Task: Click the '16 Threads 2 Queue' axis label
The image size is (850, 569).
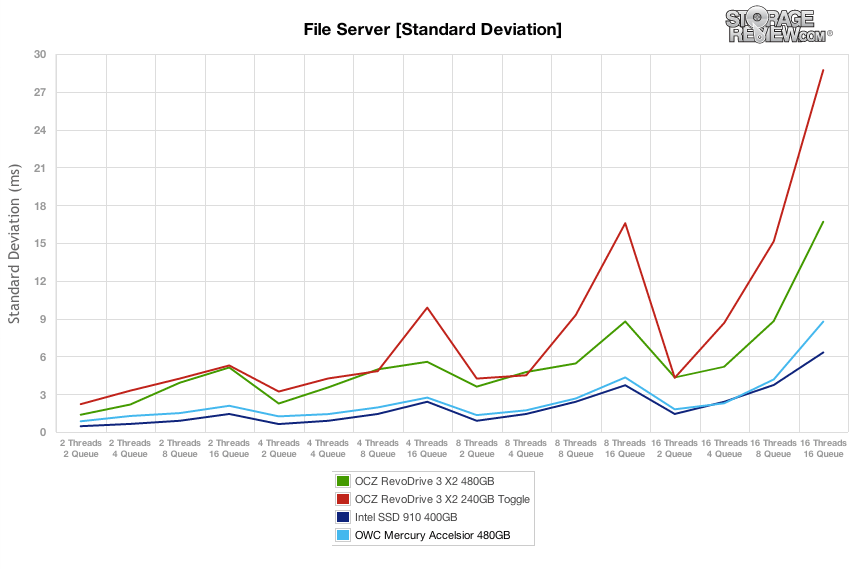Action: coord(674,449)
